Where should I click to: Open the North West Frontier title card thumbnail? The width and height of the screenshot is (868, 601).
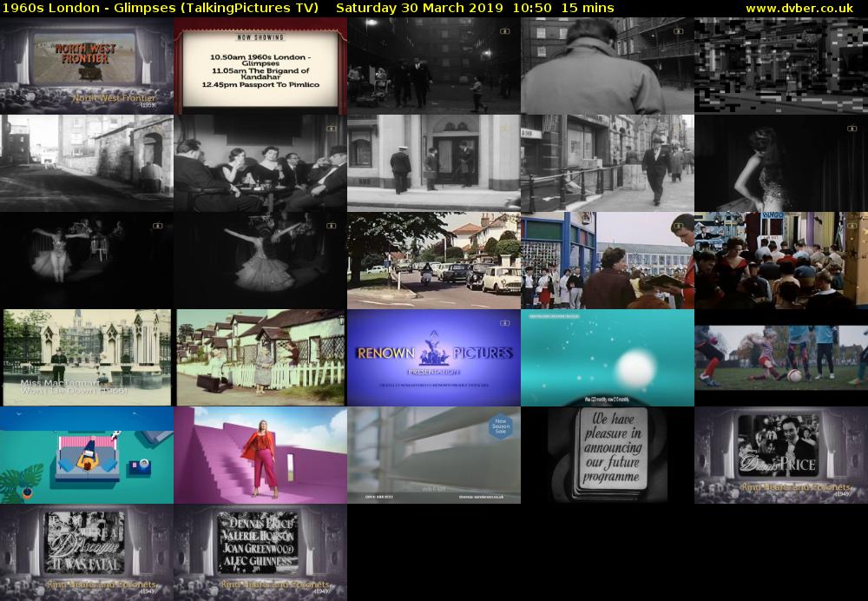(86, 66)
